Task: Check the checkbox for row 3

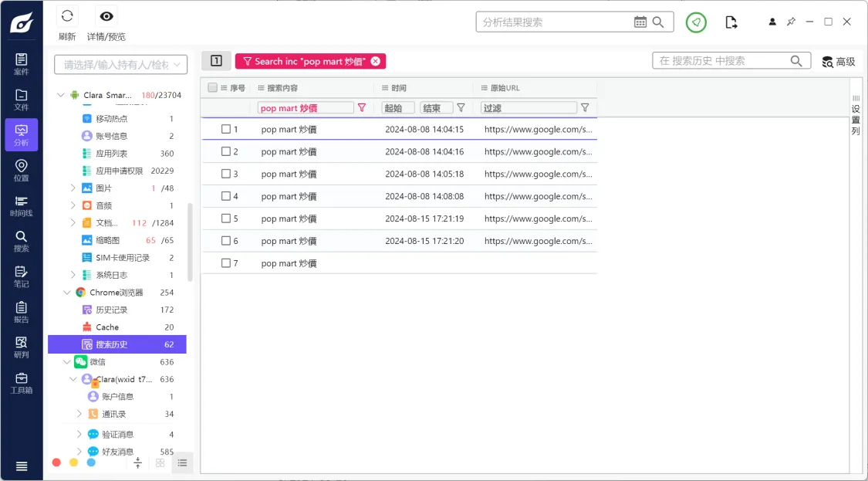Action: [226, 174]
